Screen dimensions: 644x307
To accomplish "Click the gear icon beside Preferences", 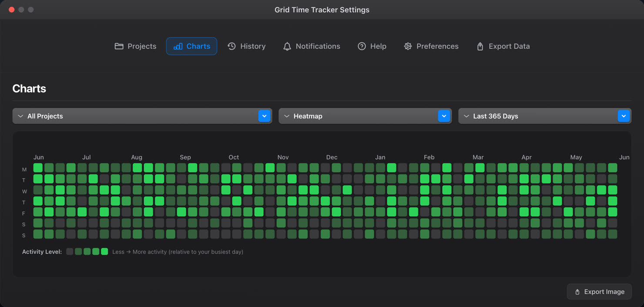I will pos(408,46).
